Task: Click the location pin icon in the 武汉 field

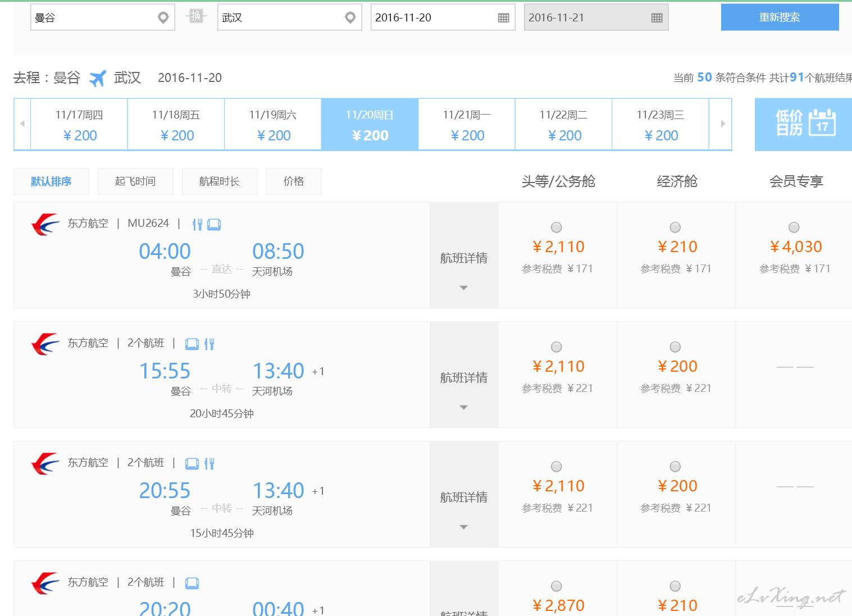Action: click(350, 18)
